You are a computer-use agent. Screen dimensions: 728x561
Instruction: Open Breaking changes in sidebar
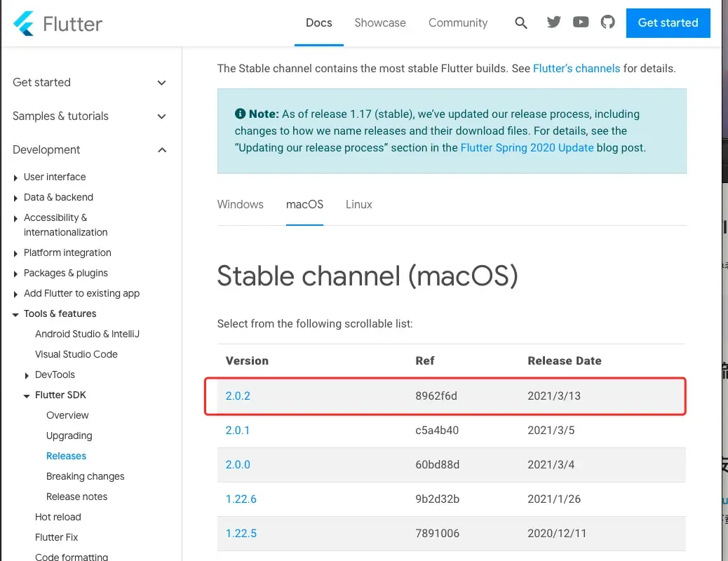pyautogui.click(x=86, y=477)
